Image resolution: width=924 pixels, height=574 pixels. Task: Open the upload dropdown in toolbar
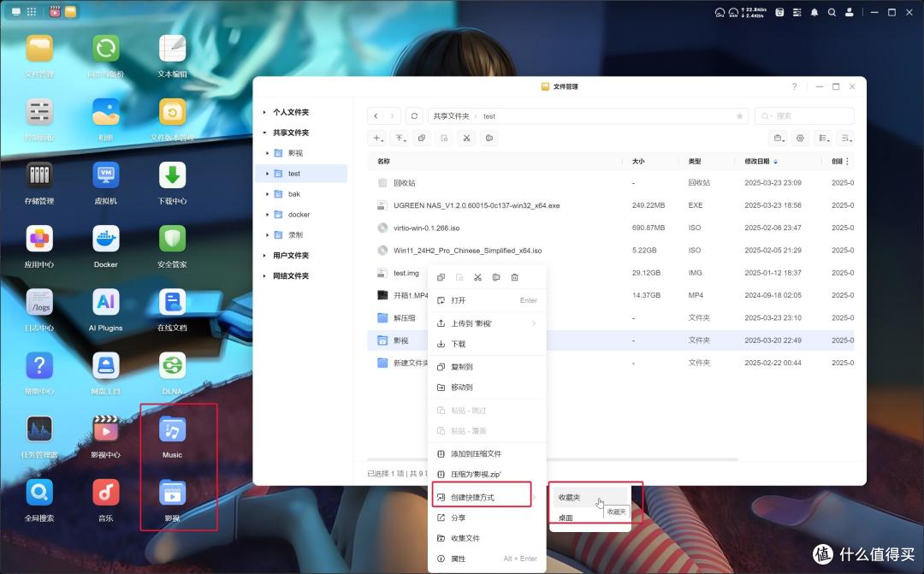click(x=400, y=138)
